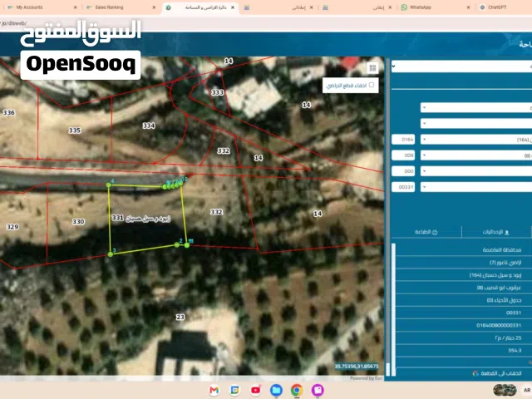Click parcel label 331 on the map
The height and width of the screenshot is (399, 532).
coord(117,218)
